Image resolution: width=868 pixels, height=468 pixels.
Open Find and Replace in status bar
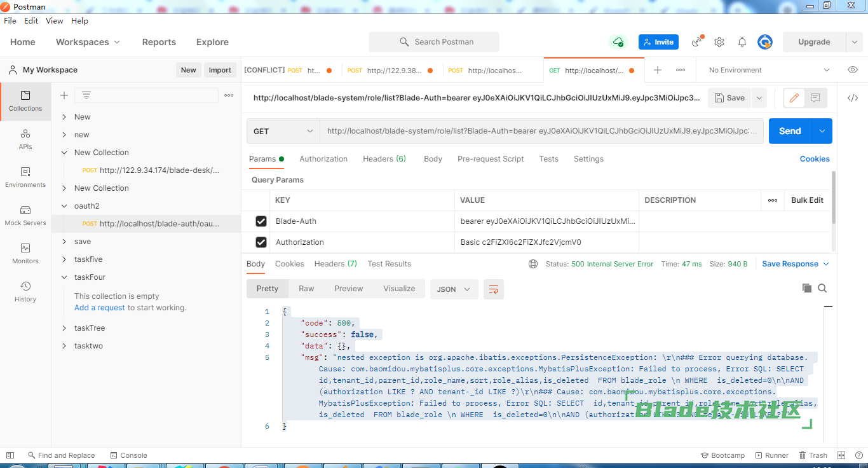point(61,455)
